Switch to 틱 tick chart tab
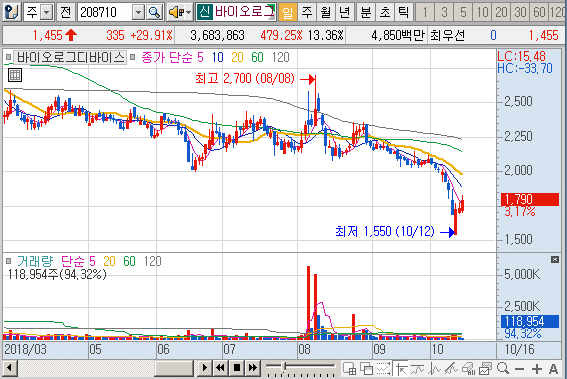The image size is (567, 379). (403, 12)
